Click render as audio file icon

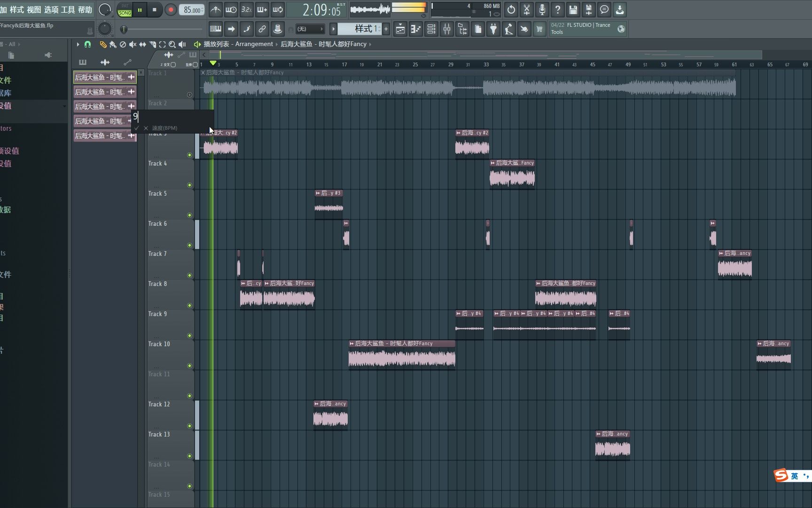pos(589,9)
